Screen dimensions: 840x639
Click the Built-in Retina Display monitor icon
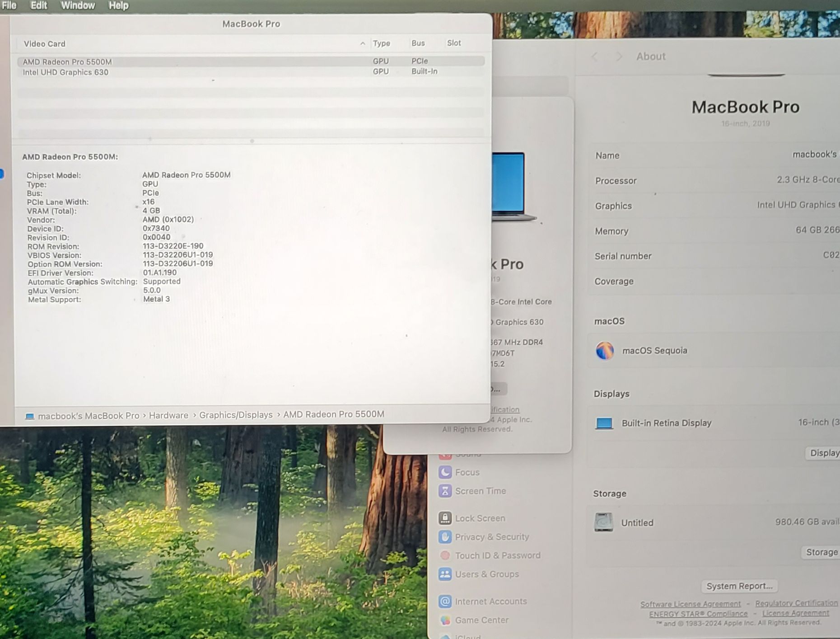click(604, 423)
